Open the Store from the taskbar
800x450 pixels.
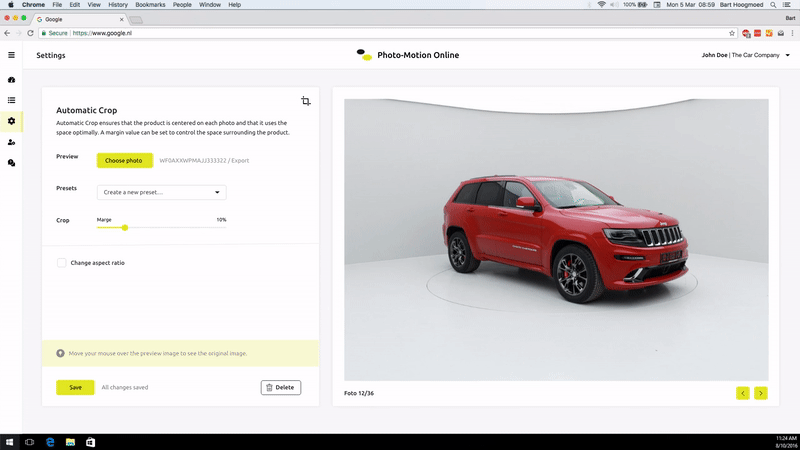(90, 442)
